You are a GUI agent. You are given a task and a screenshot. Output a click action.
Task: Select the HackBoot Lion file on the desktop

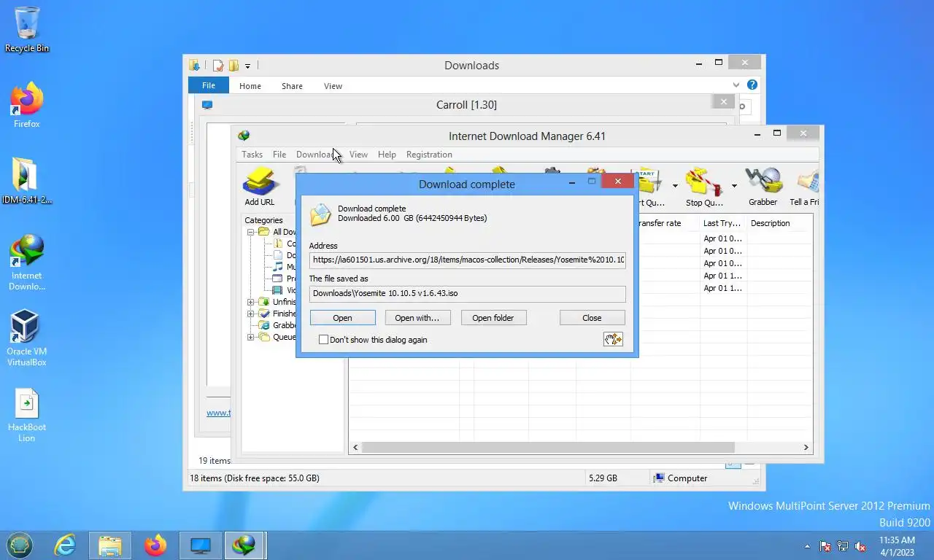click(x=27, y=416)
